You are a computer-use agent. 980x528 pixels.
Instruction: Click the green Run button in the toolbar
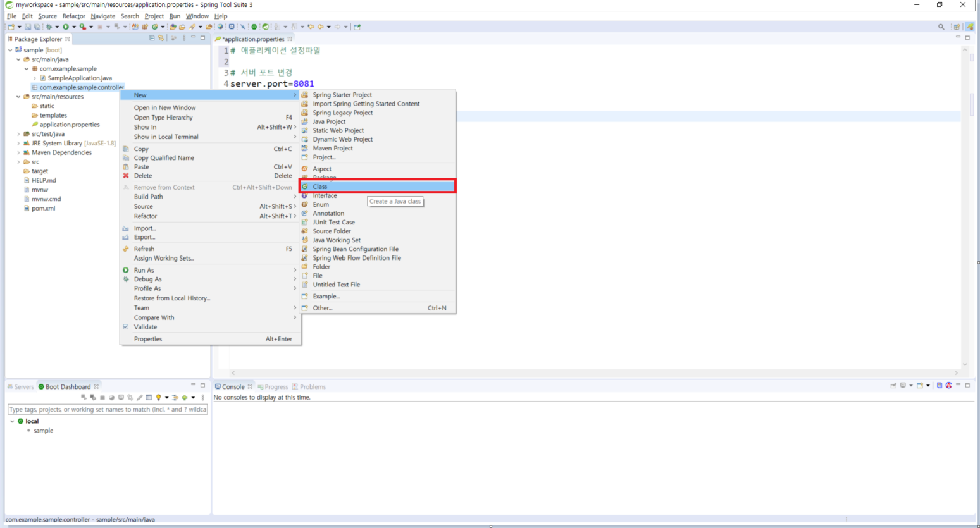coord(66,27)
